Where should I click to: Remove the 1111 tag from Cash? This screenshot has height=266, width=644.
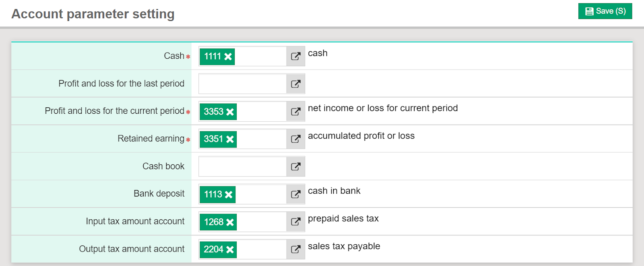coord(228,57)
